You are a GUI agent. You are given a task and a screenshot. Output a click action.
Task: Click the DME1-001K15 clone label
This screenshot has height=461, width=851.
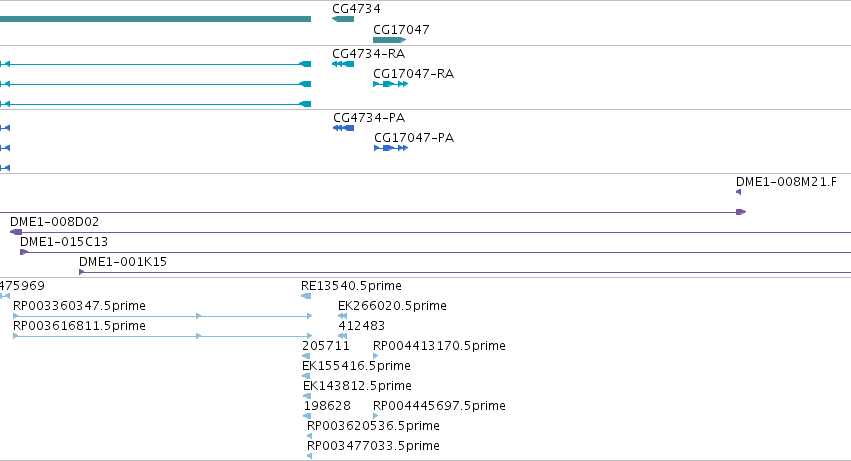(123, 262)
